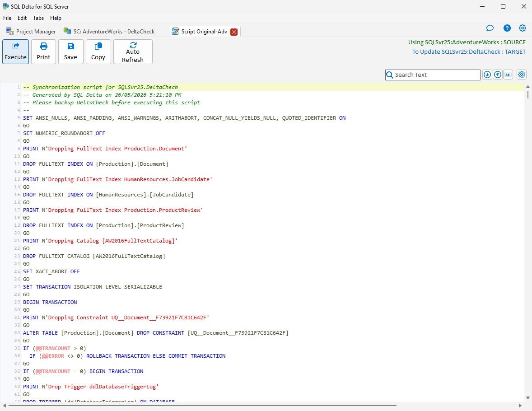
Task: Switch to Project Manager tab
Action: 31,31
